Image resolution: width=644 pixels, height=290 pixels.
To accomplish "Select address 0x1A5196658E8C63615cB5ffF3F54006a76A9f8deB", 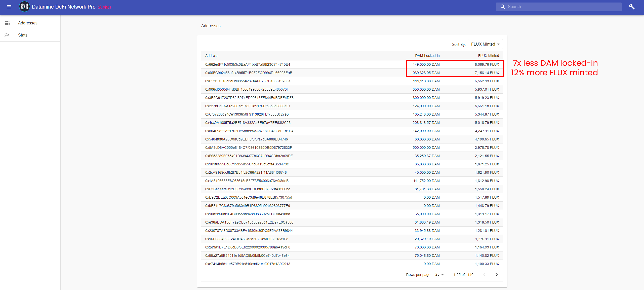I will pos(247,181).
